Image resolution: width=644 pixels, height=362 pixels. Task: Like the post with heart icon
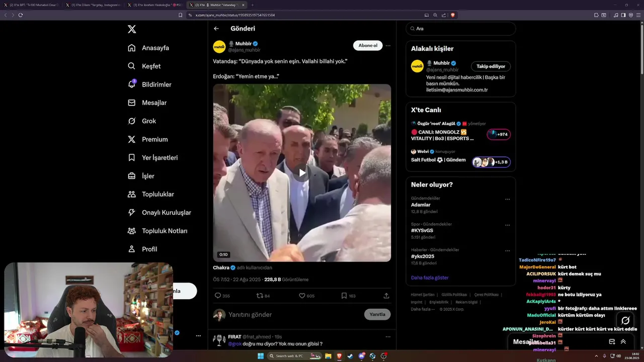click(x=302, y=296)
